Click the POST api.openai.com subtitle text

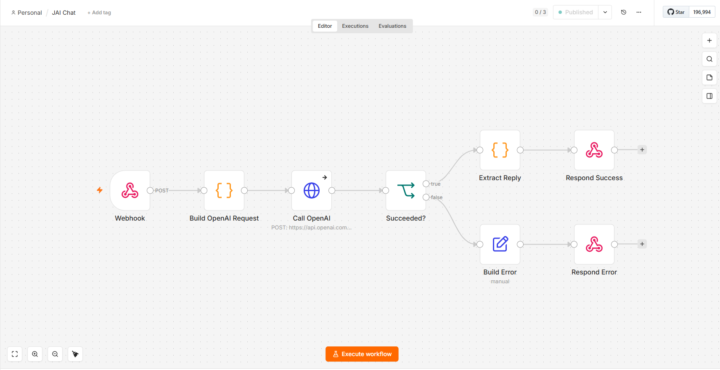tap(311, 227)
